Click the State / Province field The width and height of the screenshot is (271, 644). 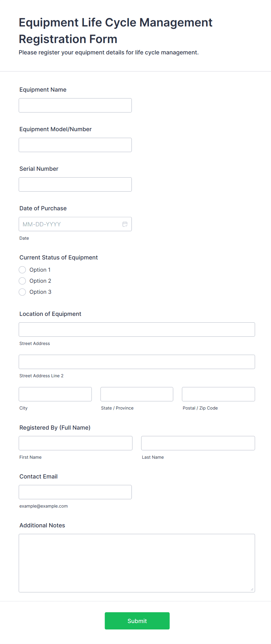[x=137, y=394]
